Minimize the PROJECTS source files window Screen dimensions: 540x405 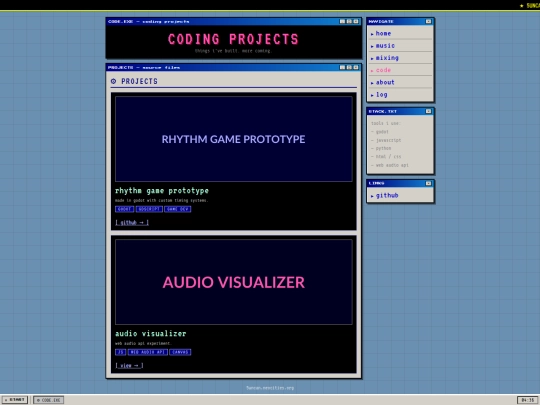click(x=342, y=68)
